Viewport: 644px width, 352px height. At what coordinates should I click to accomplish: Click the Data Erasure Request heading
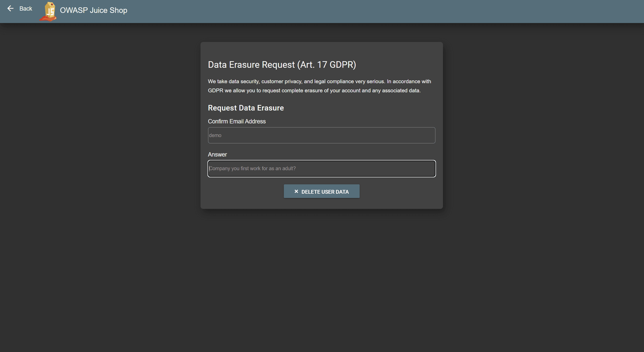point(282,65)
